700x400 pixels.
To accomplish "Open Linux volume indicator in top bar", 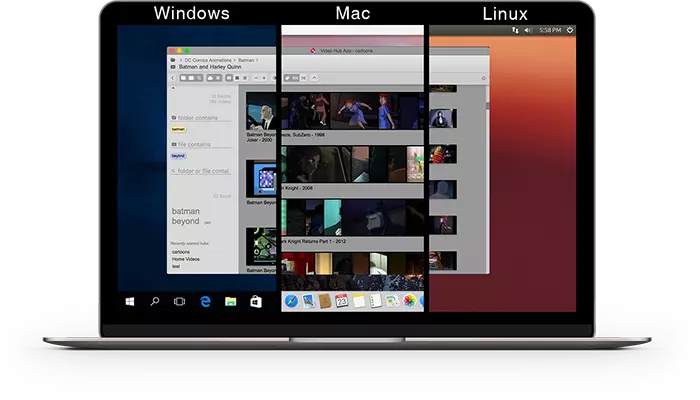I will click(529, 30).
